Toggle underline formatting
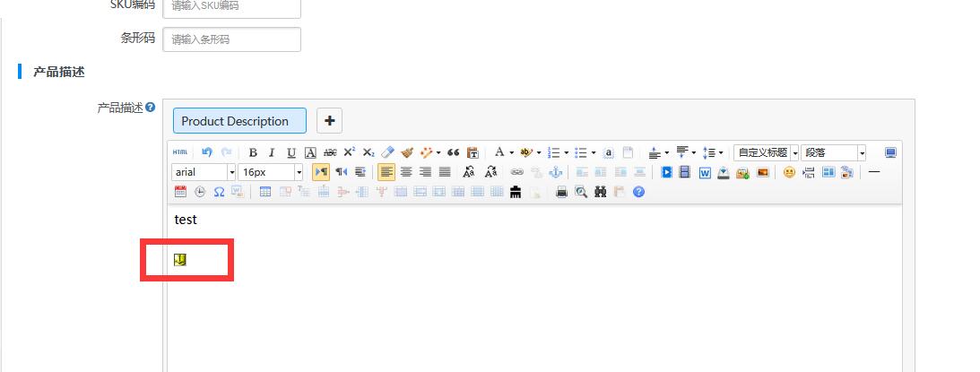 pyautogui.click(x=291, y=152)
